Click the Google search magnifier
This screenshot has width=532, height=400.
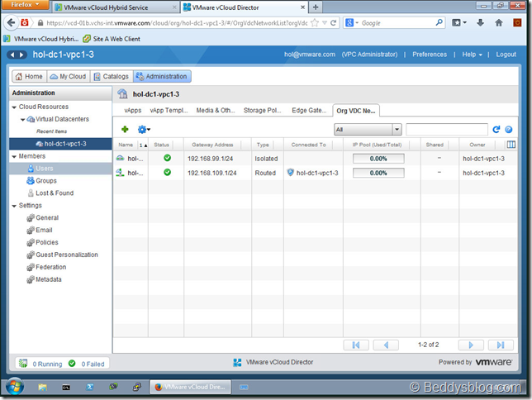(439, 23)
